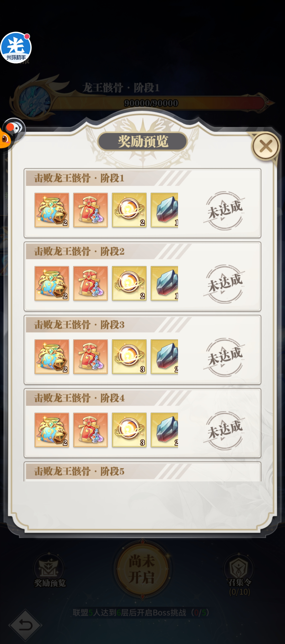This screenshot has height=644, width=285.
Task: Tap the blue mystery bag in 阶段2 rewards
Action: tap(52, 283)
